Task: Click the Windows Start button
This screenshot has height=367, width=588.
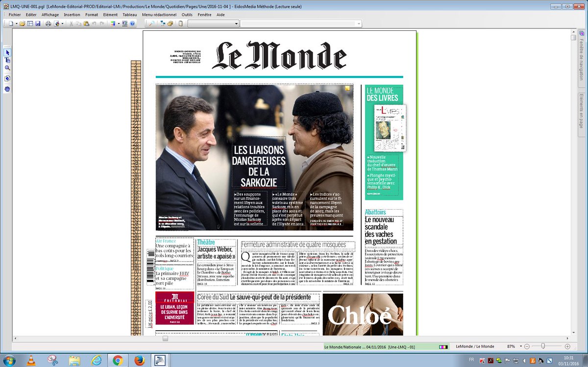Action: click(8, 360)
